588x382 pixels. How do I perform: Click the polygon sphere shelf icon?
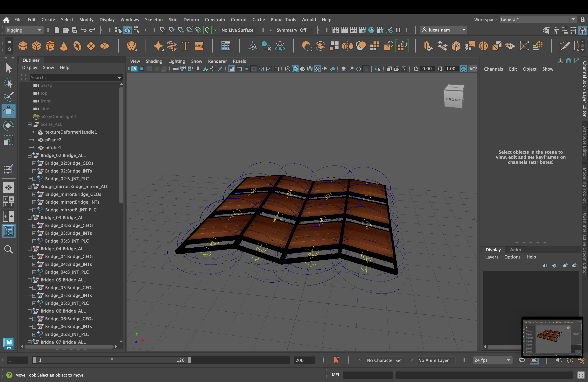click(x=23, y=46)
